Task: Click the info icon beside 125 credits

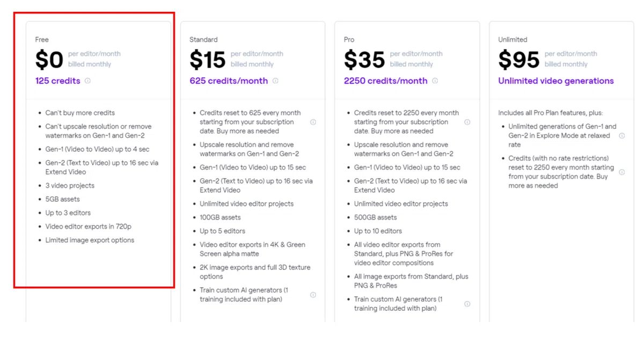Action: (87, 81)
